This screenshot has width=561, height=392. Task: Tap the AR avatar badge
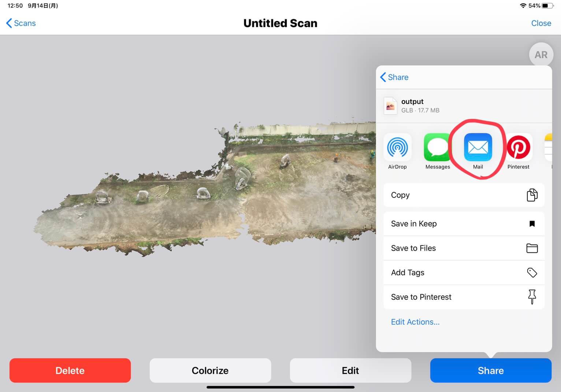pyautogui.click(x=541, y=54)
